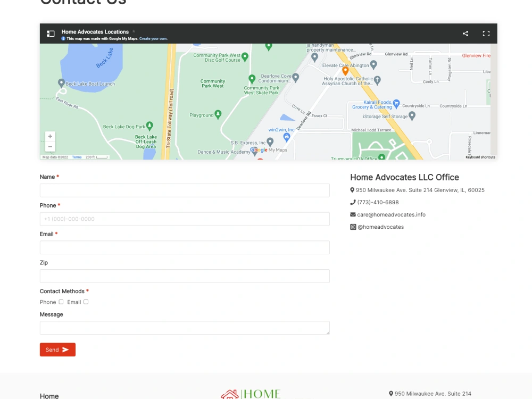This screenshot has height=399, width=532.
Task: Select the orange Home Advocates location pin
Action: point(345,71)
